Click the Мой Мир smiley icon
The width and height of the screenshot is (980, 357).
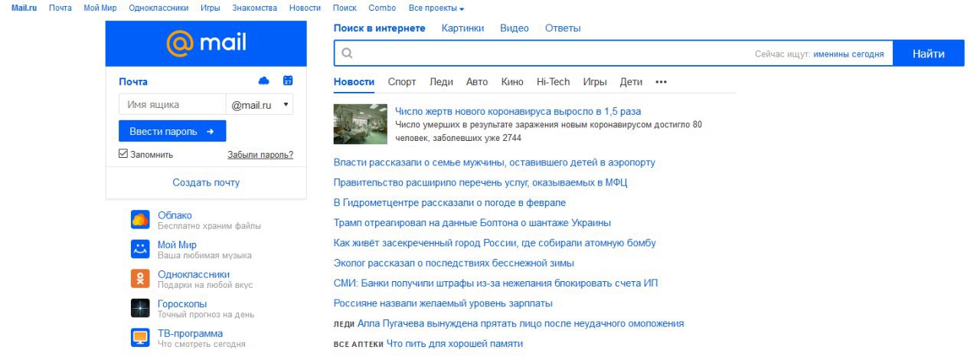[140, 249]
